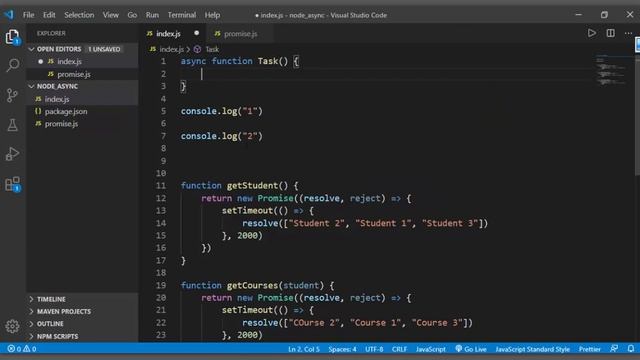Click the errors count in status bar

(14, 349)
